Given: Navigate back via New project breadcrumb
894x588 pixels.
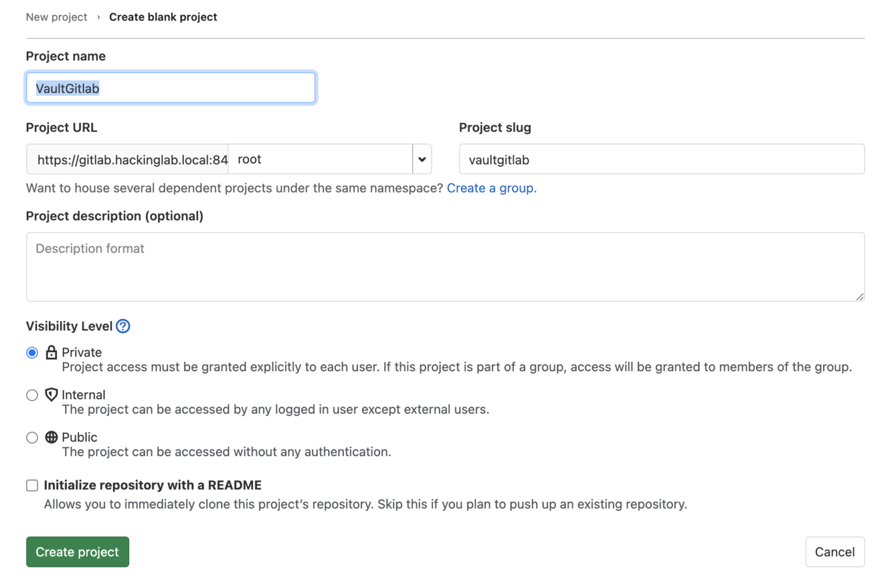Looking at the screenshot, I should [56, 17].
